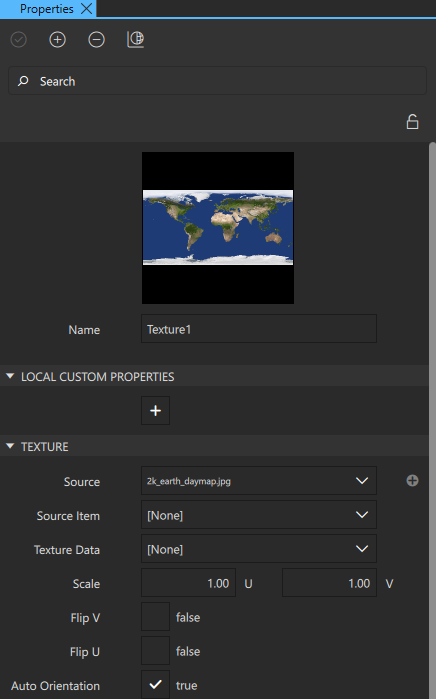Click the Texture Data label
The image size is (436, 699).
click(67, 550)
